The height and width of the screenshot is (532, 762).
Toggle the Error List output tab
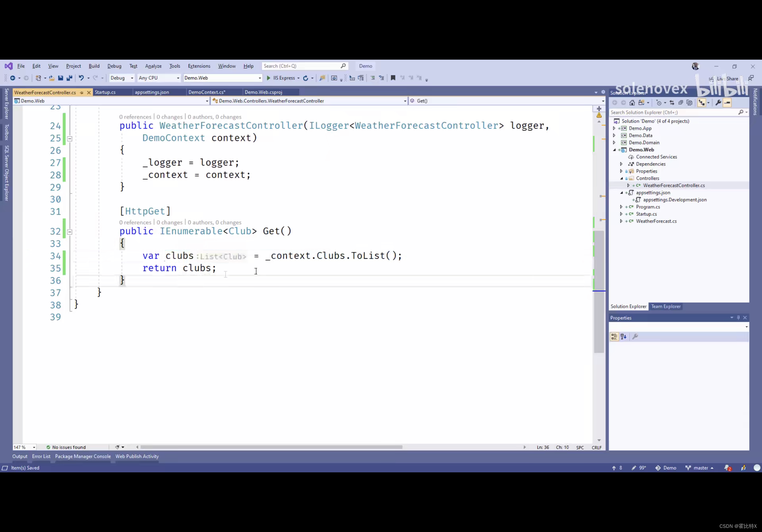tap(41, 456)
